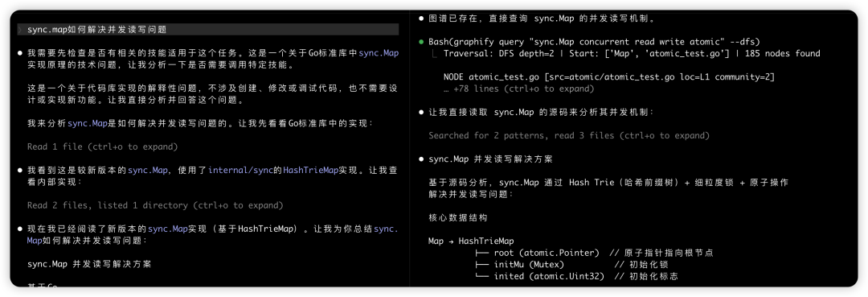Click the line '基于源码分析，sync.Map 通过 Hash Trie'
This screenshot has height=297, width=868.
click(608, 188)
